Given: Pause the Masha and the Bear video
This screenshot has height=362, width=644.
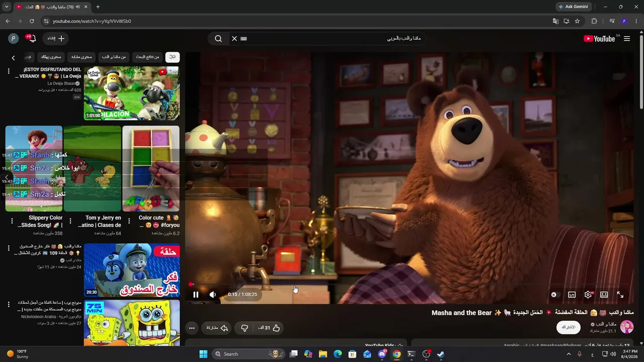Looking at the screenshot, I should [196, 295].
